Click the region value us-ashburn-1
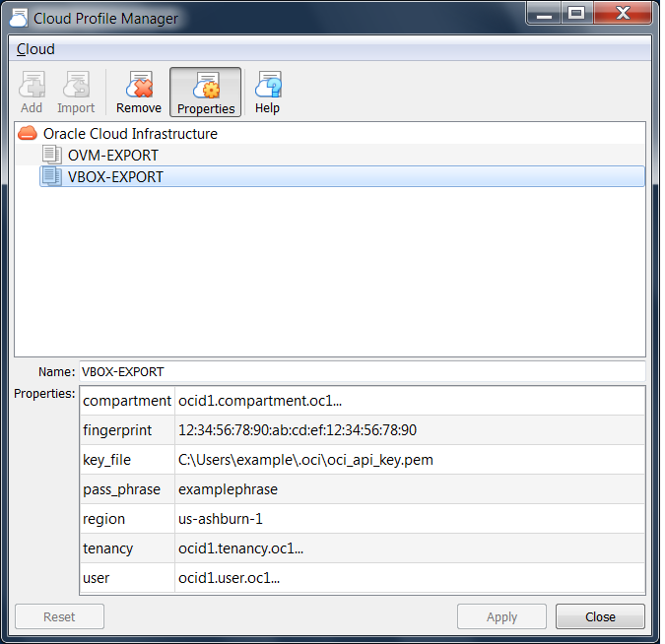 [410, 519]
